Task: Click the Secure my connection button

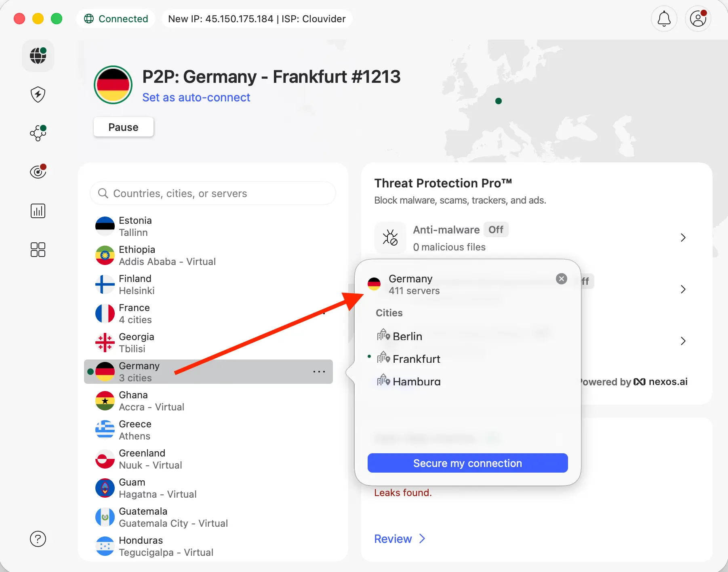Action: 467,463
